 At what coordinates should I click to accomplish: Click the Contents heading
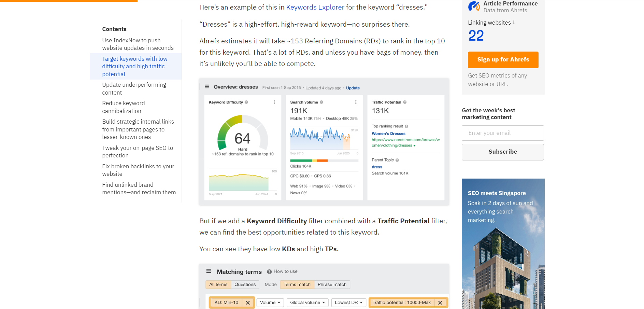114,29
